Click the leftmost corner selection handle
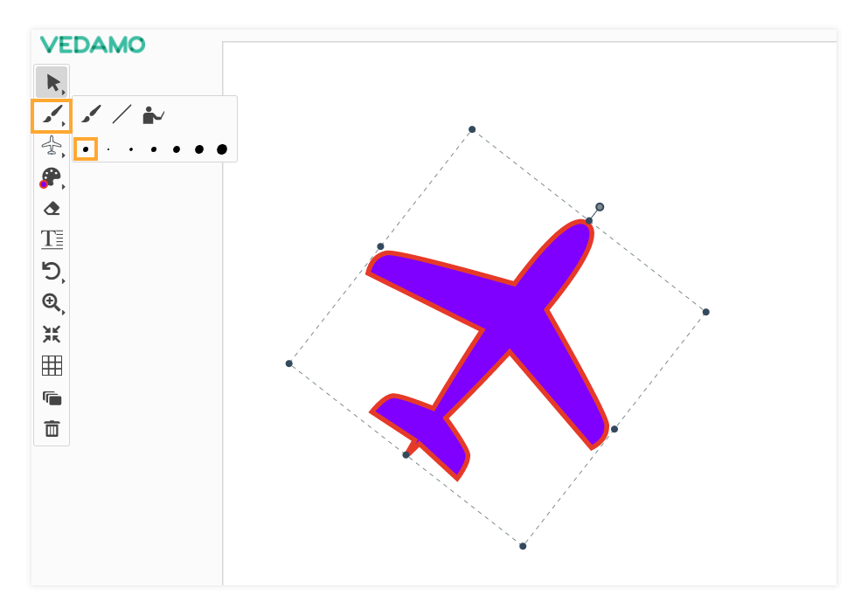The width and height of the screenshot is (868, 615). (x=289, y=363)
